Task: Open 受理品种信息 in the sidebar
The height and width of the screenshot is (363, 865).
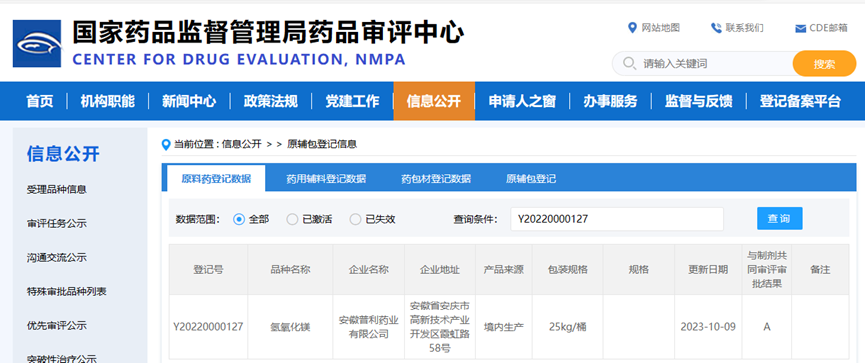Action: (57, 190)
